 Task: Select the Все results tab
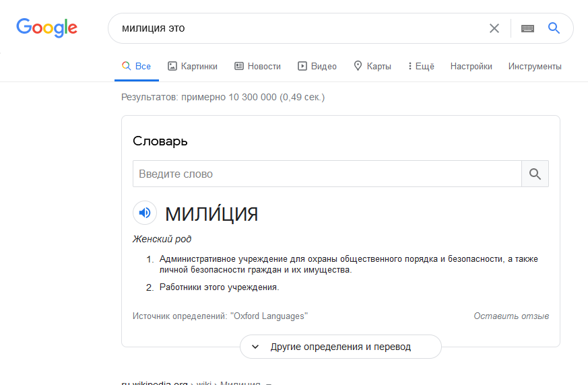[136, 66]
